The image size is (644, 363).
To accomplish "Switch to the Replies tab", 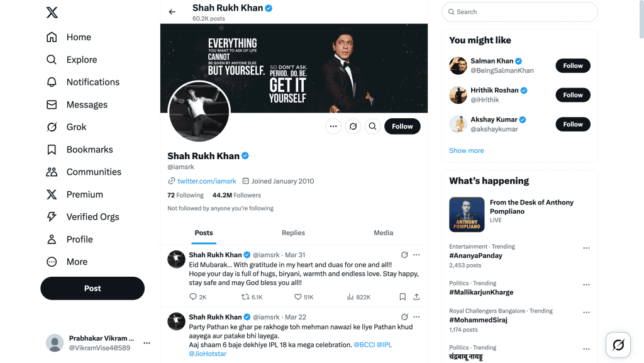I will [x=293, y=233].
